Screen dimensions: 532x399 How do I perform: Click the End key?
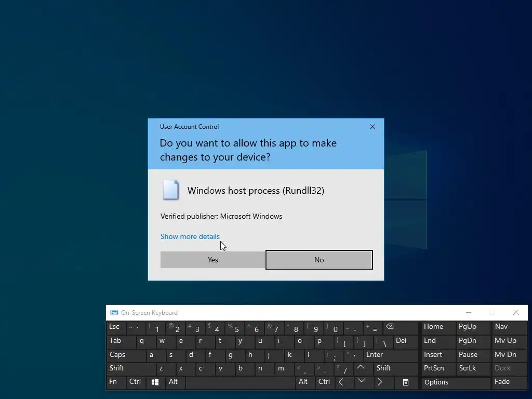pos(438,341)
